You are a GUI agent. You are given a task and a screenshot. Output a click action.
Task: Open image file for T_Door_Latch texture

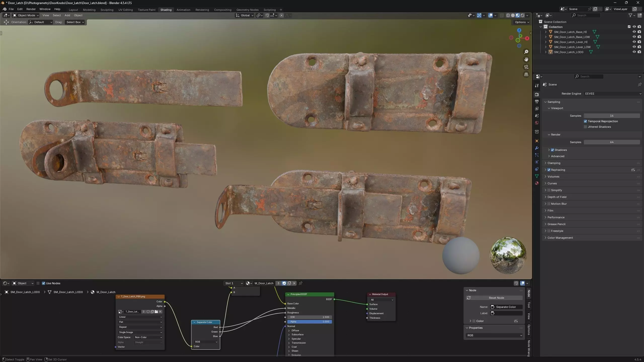(x=156, y=312)
